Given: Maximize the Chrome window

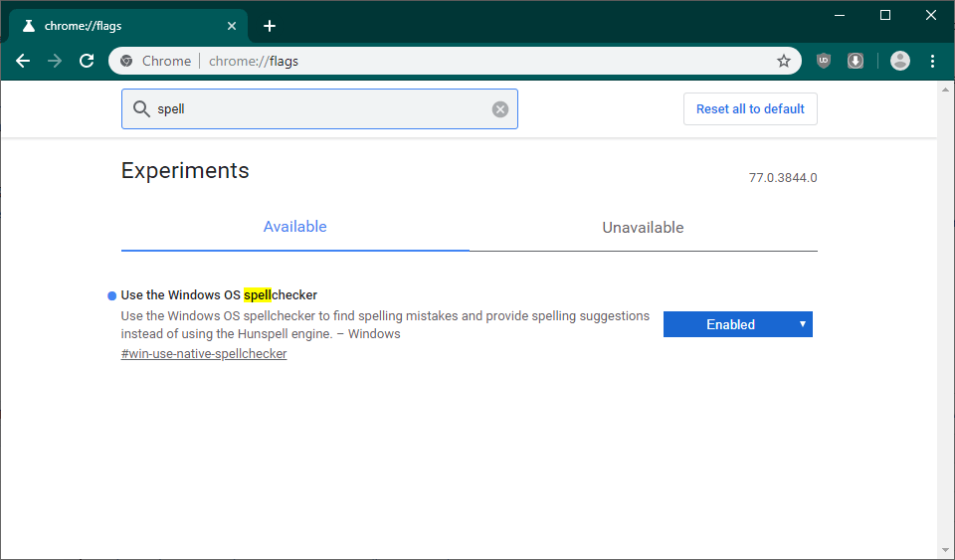Looking at the screenshot, I should coord(885,15).
